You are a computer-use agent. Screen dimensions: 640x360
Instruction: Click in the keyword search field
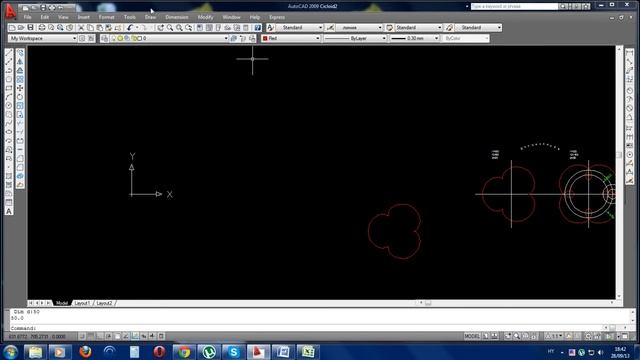tap(514, 7)
